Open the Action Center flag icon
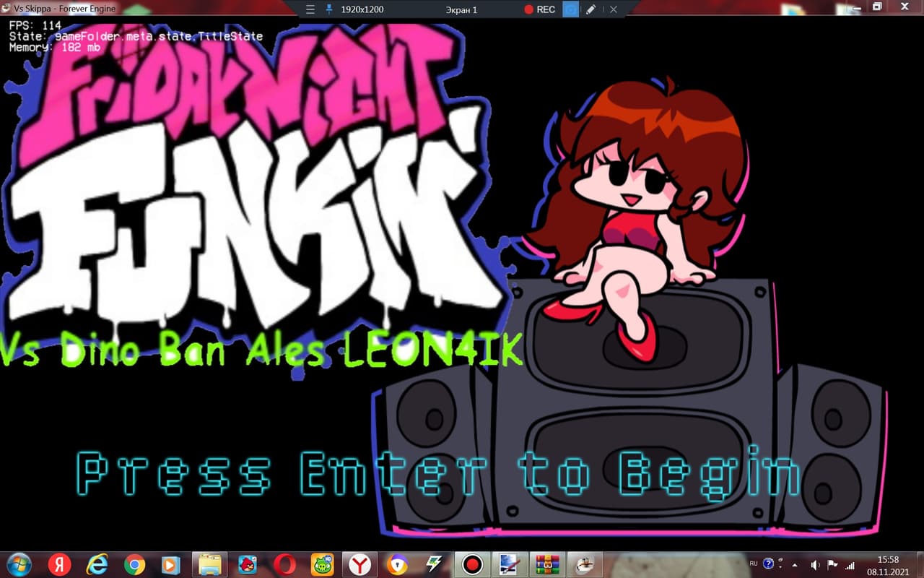 pyautogui.click(x=832, y=564)
